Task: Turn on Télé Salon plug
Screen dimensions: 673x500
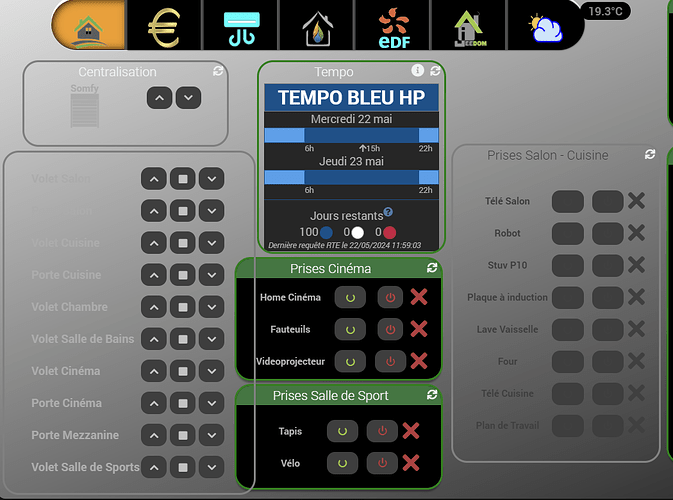Action: pos(567,201)
